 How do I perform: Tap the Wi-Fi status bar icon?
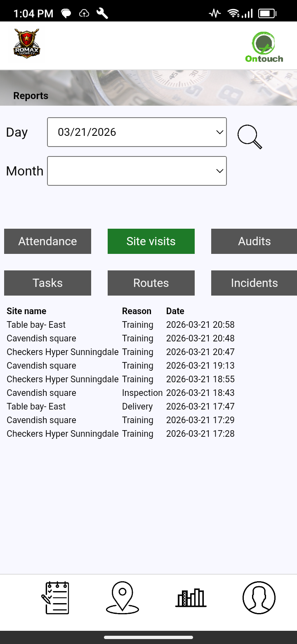234,14
